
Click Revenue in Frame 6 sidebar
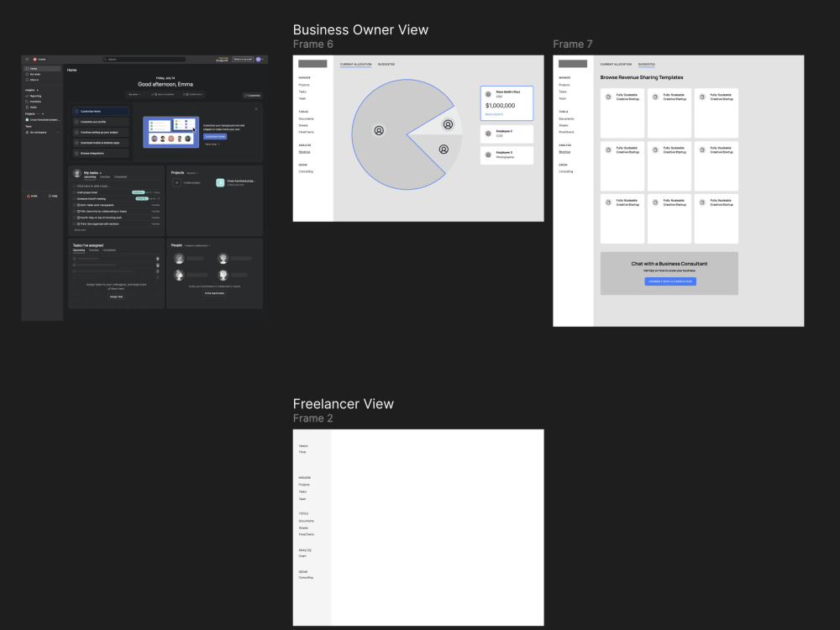click(x=304, y=152)
